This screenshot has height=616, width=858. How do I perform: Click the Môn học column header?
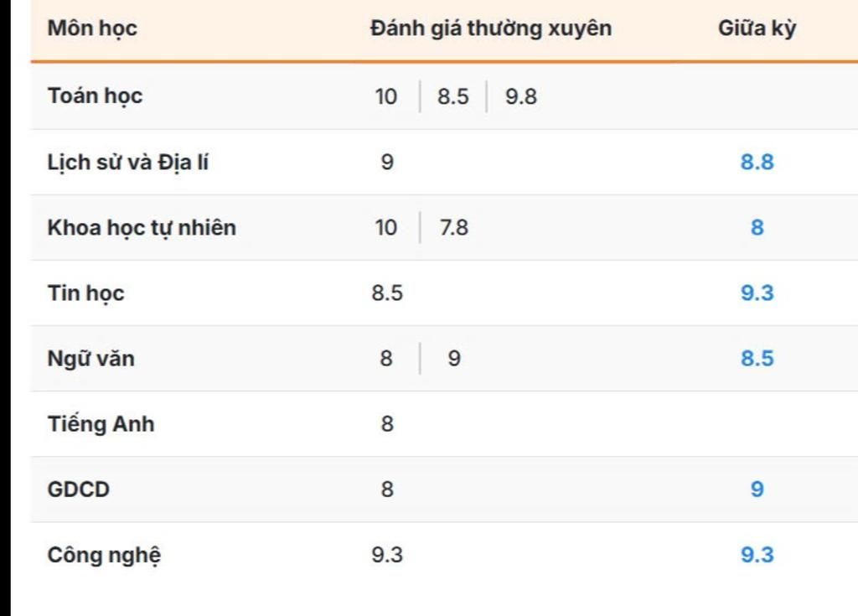(92, 28)
